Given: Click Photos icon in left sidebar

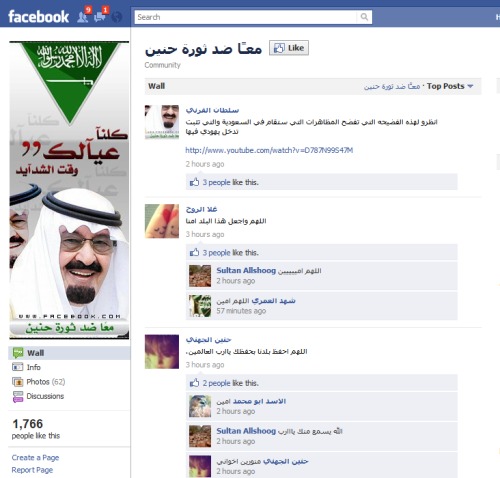Looking at the screenshot, I should pos(17,382).
